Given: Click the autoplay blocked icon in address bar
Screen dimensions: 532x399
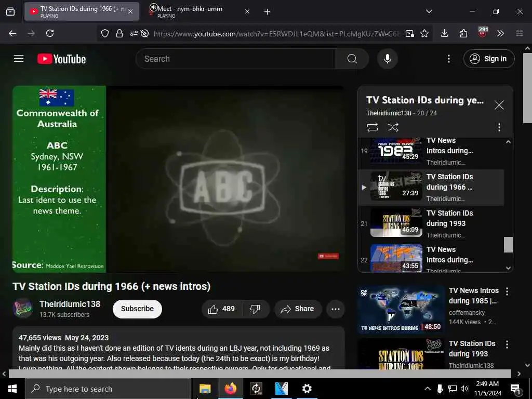Looking at the screenshot, I should click(x=145, y=33).
